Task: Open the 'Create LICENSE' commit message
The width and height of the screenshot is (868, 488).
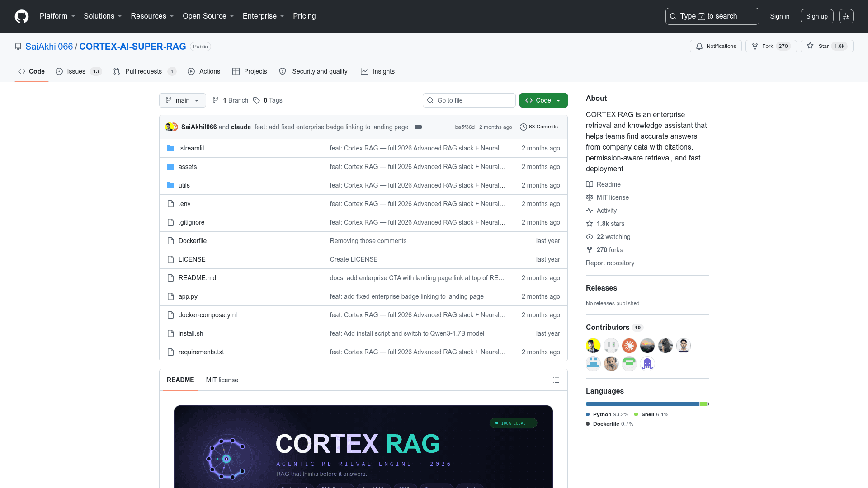Action: pos(354,259)
